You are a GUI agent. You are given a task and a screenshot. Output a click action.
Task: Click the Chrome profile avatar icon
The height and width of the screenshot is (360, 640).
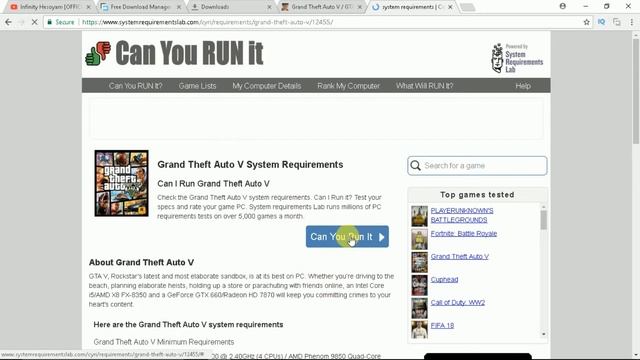[x=563, y=6]
